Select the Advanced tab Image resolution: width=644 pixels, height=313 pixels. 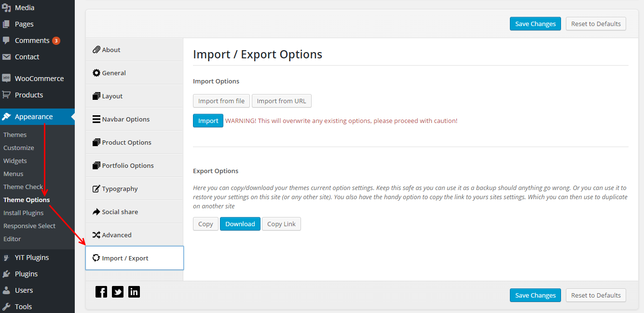point(134,235)
